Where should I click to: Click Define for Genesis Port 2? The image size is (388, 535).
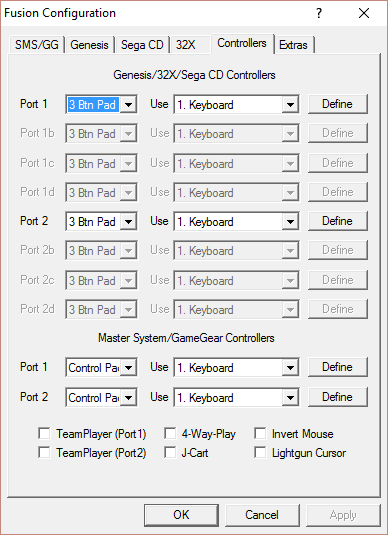coord(337,221)
